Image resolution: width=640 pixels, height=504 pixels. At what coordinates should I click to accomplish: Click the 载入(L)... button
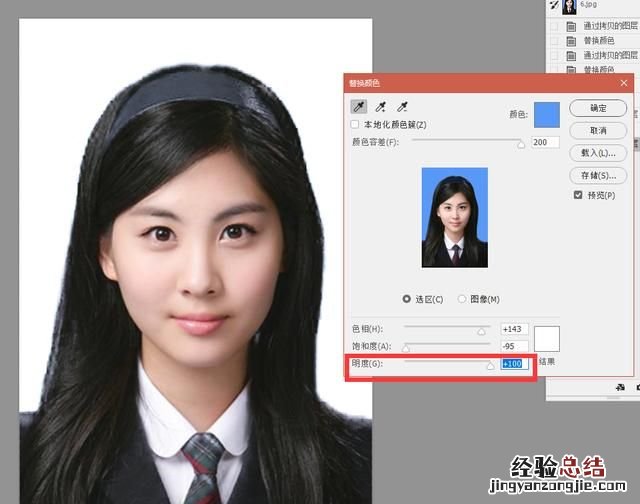tap(598, 153)
